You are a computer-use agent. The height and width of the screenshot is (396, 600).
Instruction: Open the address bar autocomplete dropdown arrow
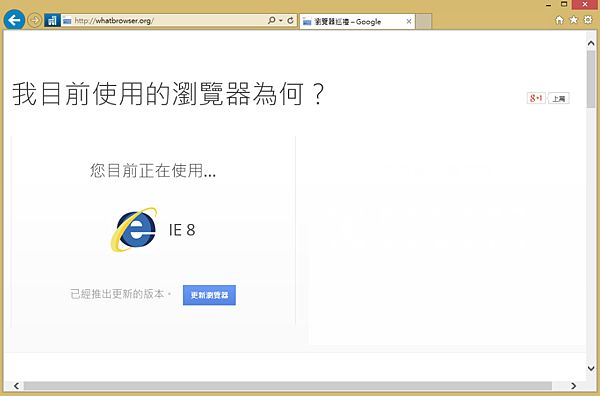pyautogui.click(x=281, y=21)
